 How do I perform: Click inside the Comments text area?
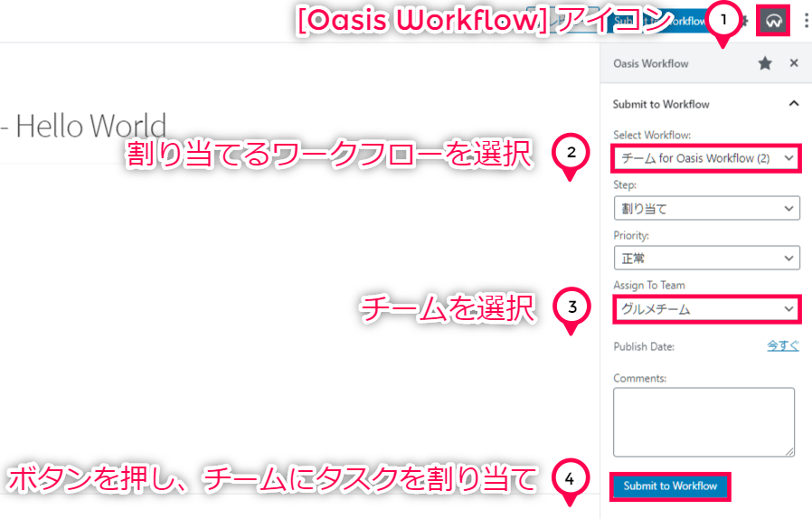coord(703,422)
